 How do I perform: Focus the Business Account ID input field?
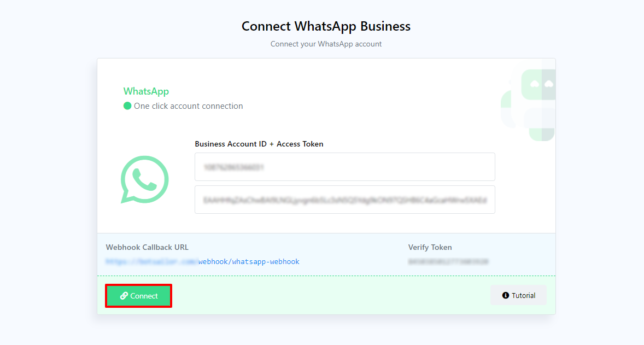(344, 167)
